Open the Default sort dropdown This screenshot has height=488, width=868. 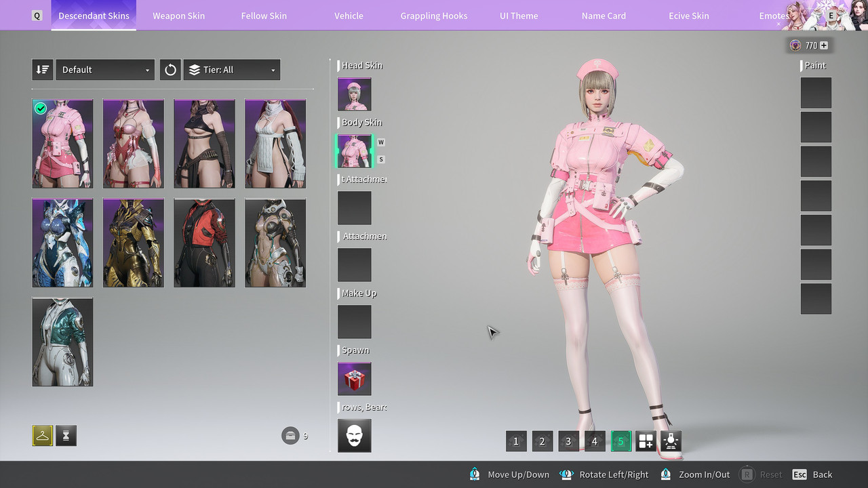(105, 70)
